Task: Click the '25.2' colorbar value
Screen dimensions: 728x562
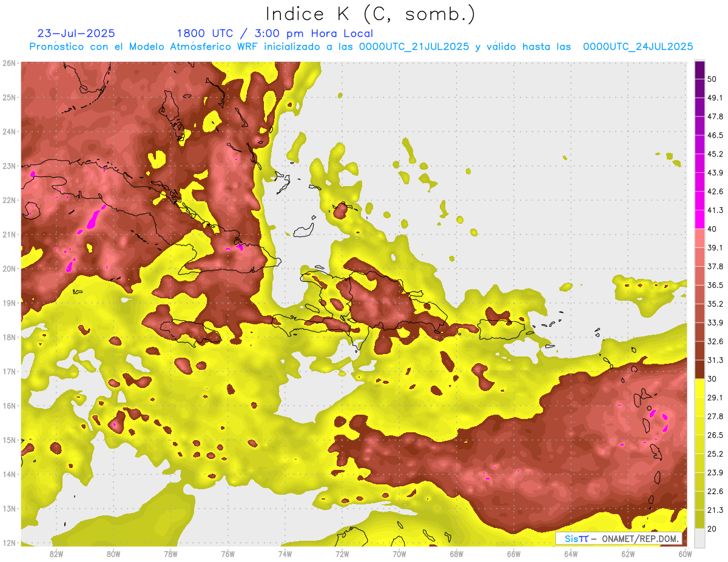Action: point(715,454)
